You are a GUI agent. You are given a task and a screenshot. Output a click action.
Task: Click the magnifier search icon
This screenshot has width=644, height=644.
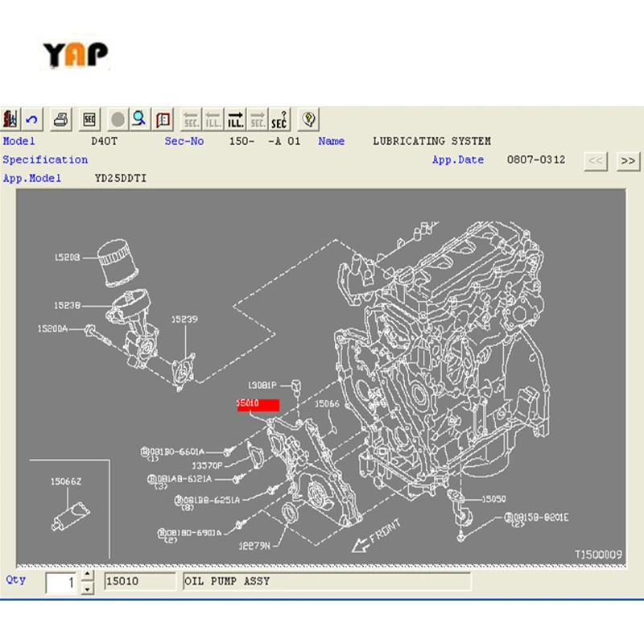point(139,119)
